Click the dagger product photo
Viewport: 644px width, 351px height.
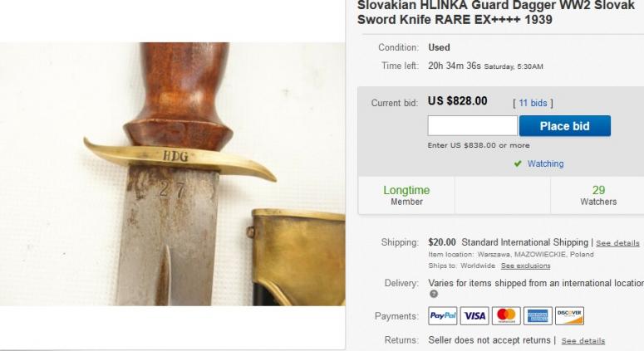coord(173,174)
